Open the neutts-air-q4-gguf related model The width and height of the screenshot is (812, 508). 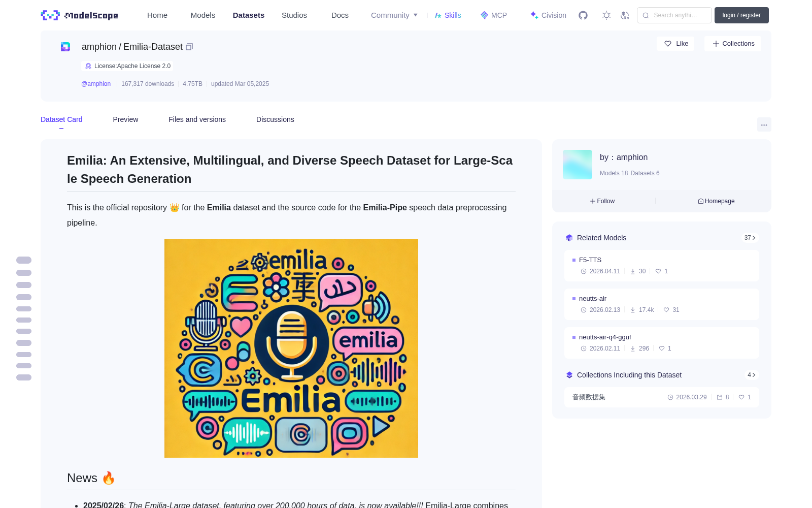pyautogui.click(x=662, y=343)
